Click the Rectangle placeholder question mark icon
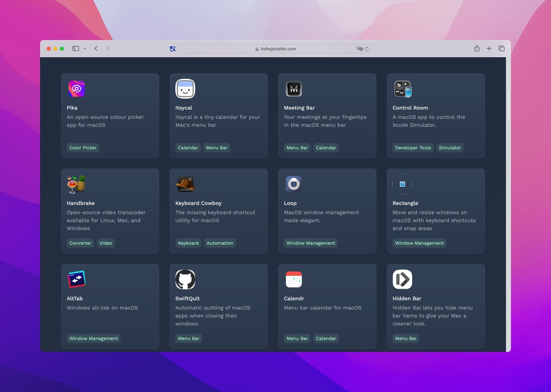This screenshot has height=392, width=551. (x=403, y=184)
